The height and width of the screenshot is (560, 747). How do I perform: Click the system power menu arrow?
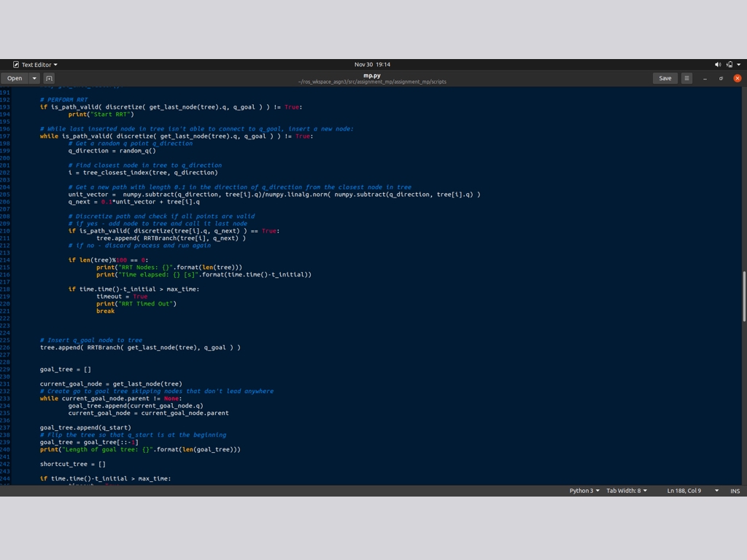740,64
